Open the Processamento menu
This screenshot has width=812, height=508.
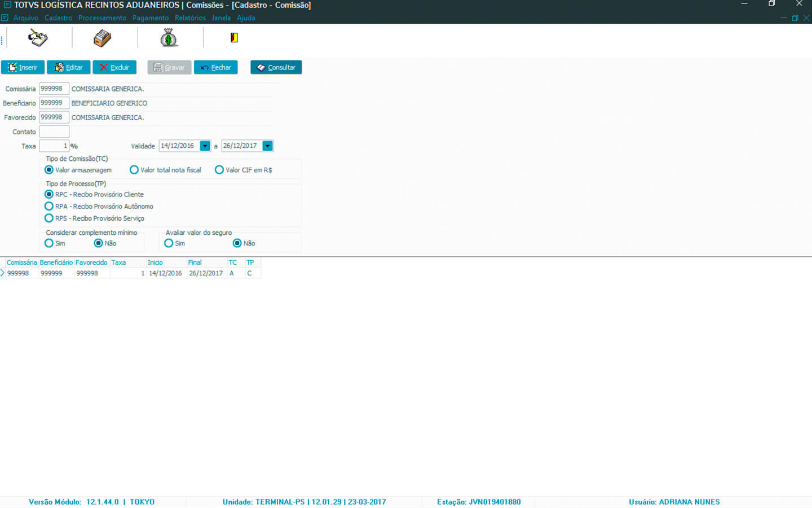[x=102, y=18]
